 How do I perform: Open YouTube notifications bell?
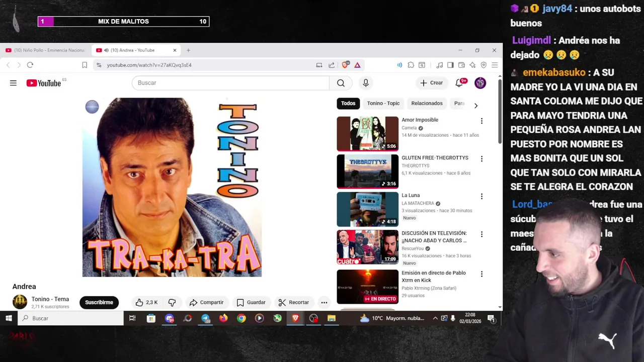pyautogui.click(x=459, y=83)
